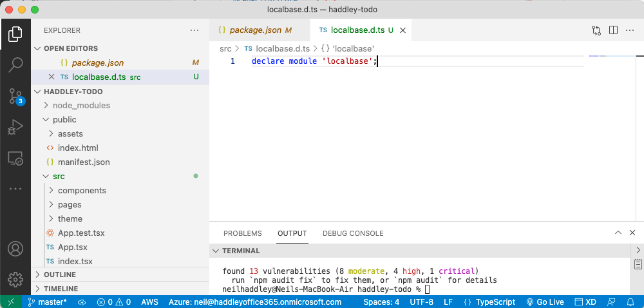Open the Accounts icon menu
The height and width of the screenshot is (308, 644).
click(15, 249)
